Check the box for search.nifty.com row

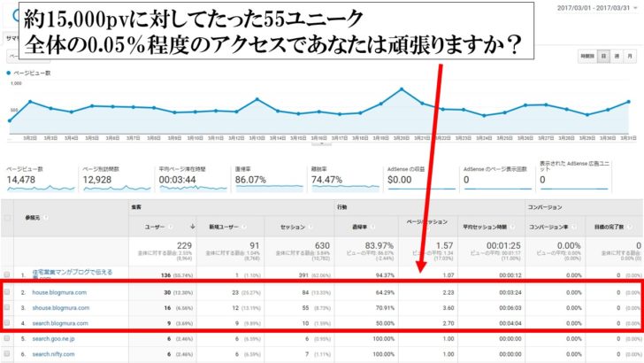(x=7, y=353)
